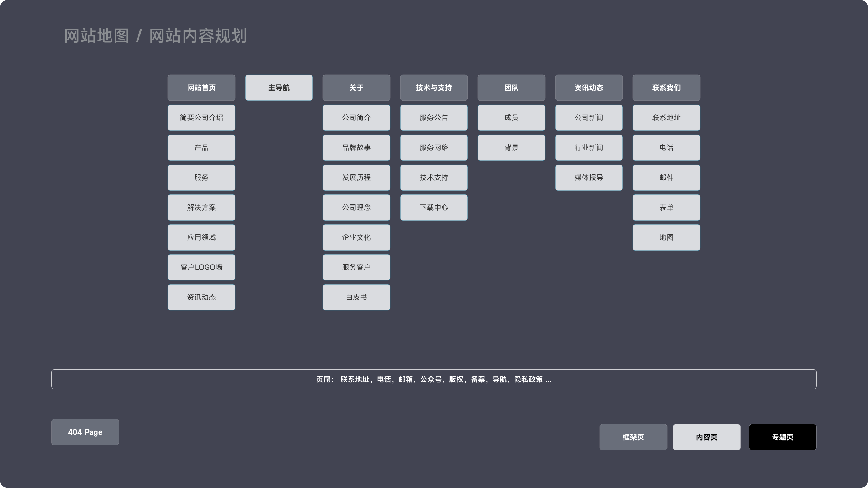Open the 媒体报导 node

(x=589, y=177)
